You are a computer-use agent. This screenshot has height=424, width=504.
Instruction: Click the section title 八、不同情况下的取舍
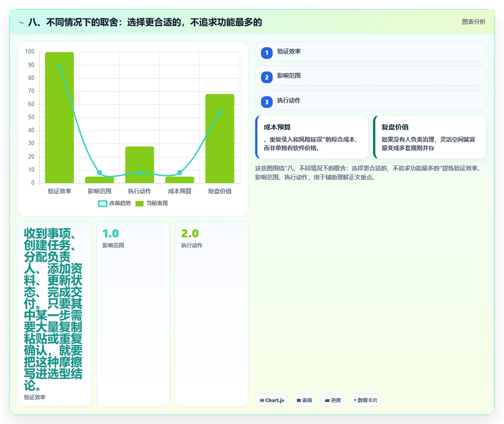click(x=145, y=22)
